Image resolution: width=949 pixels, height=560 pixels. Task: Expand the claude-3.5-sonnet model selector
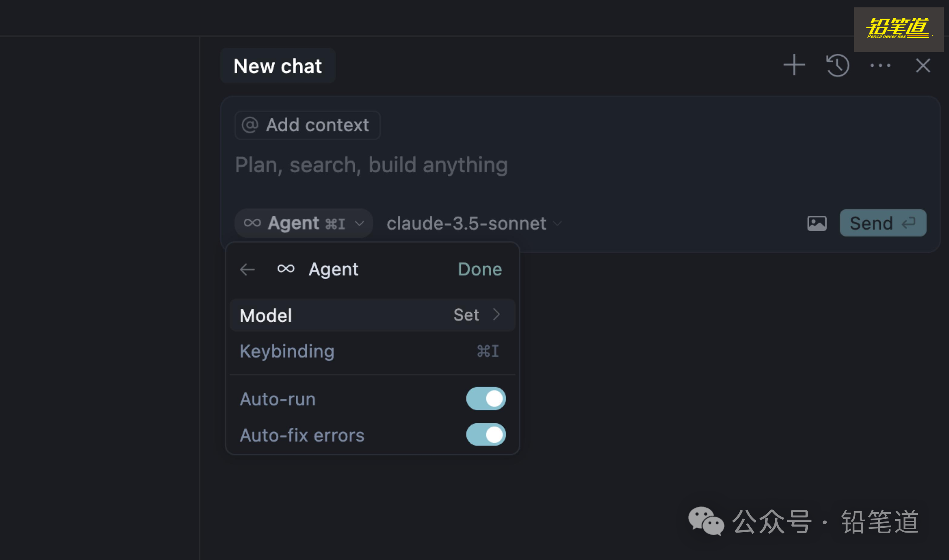click(474, 223)
